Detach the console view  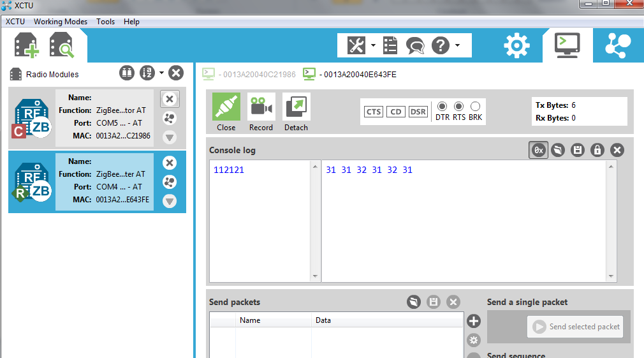[296, 112]
